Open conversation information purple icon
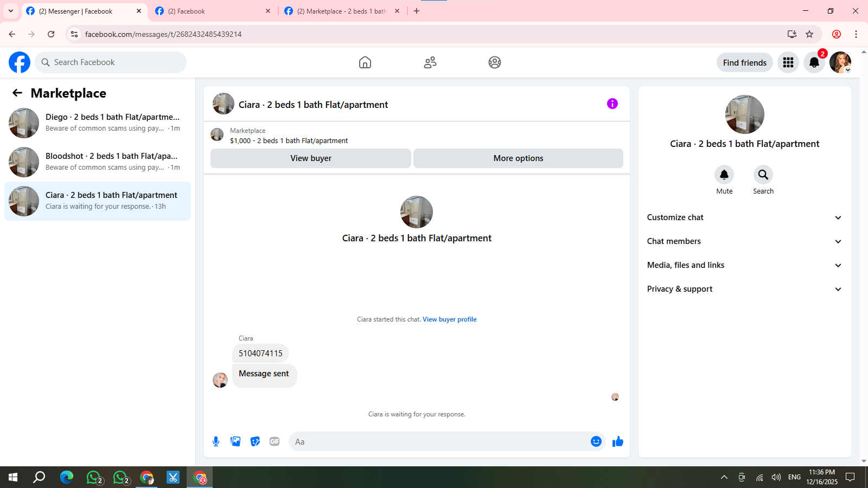Viewport: 868px width, 488px height. (612, 104)
